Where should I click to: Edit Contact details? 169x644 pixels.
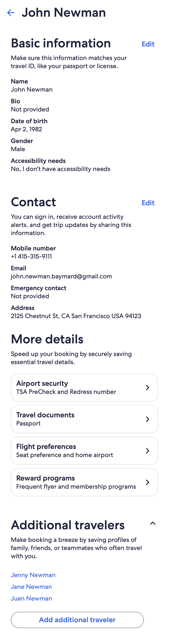(x=148, y=203)
